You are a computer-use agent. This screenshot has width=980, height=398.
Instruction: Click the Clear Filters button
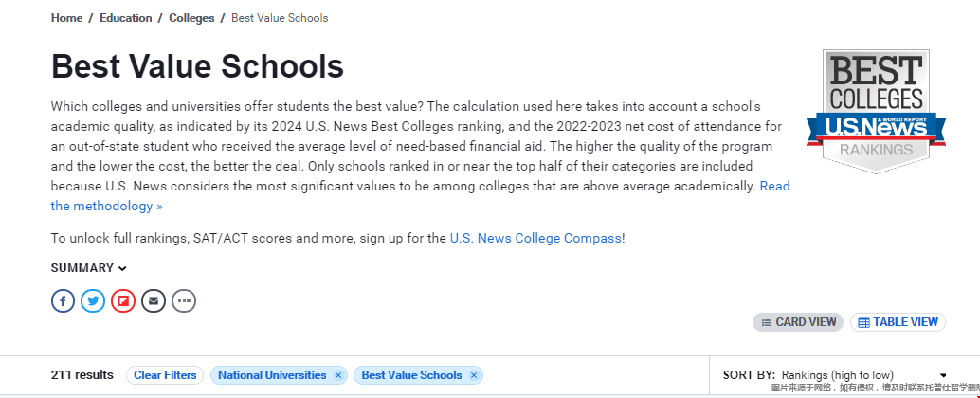[165, 375]
